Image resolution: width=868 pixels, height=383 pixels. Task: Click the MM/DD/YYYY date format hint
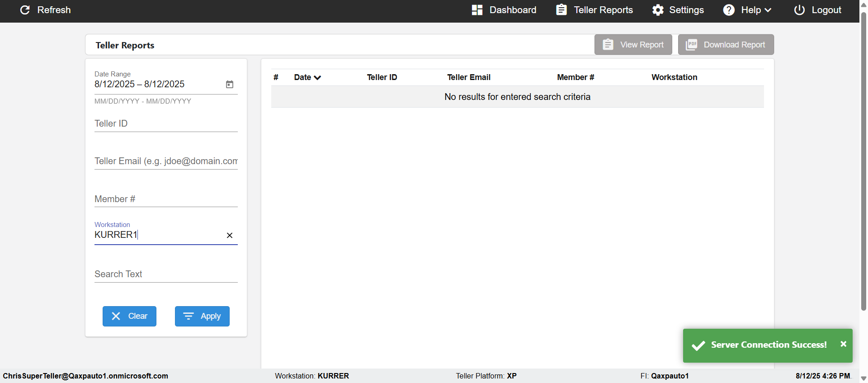pyautogui.click(x=143, y=101)
